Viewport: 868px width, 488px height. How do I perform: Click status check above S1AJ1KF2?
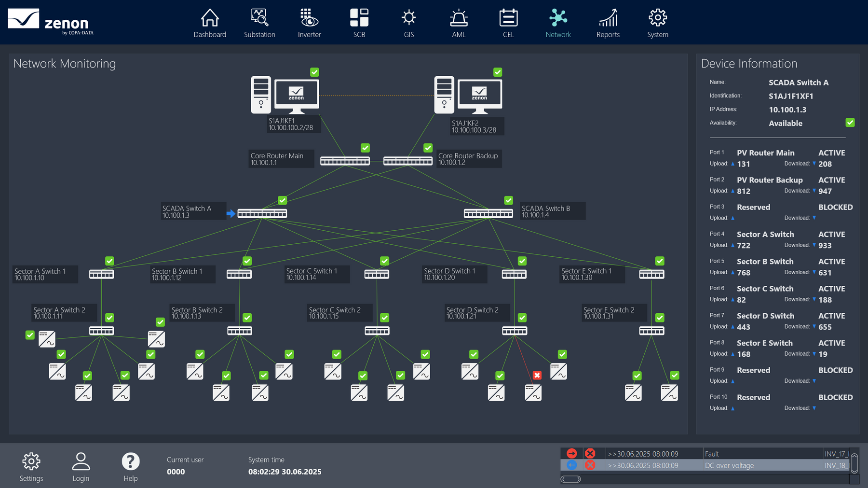[x=498, y=72]
